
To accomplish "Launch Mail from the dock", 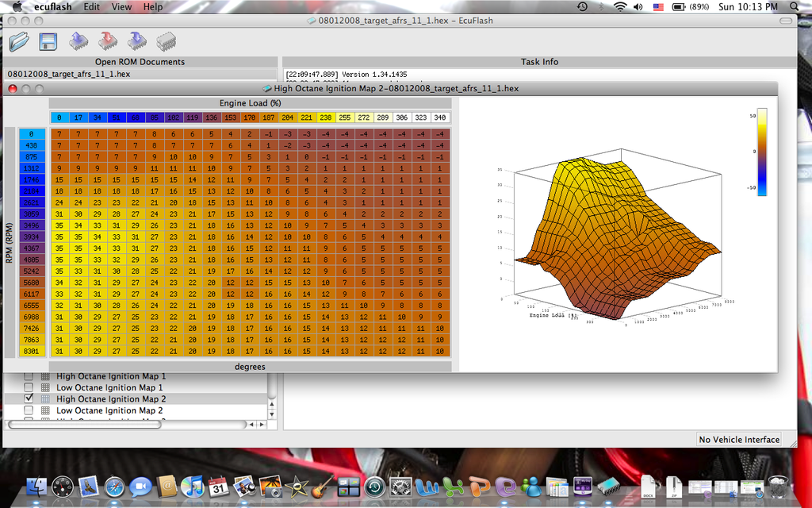I will (x=89, y=487).
